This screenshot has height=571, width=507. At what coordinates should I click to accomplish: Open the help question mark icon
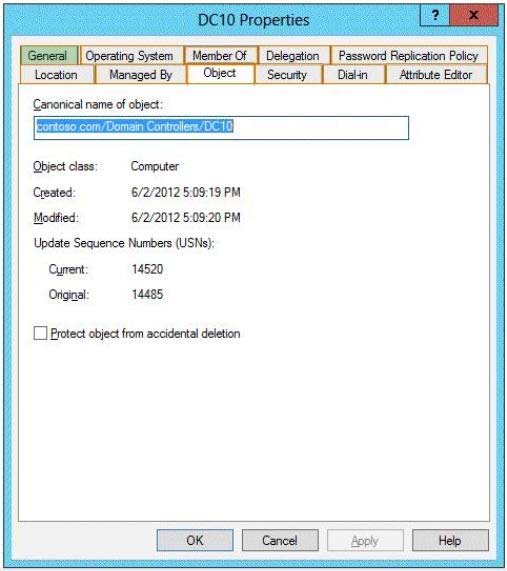coord(435,15)
